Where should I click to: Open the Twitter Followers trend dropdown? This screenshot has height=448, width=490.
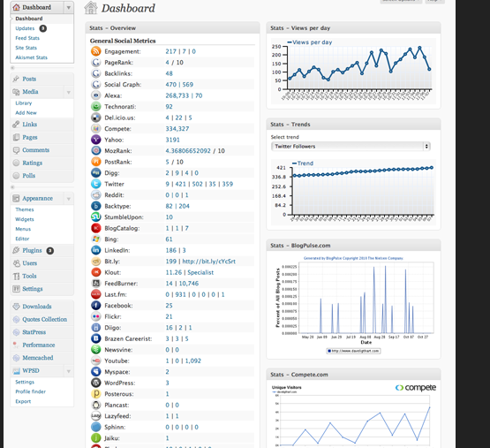click(x=351, y=146)
